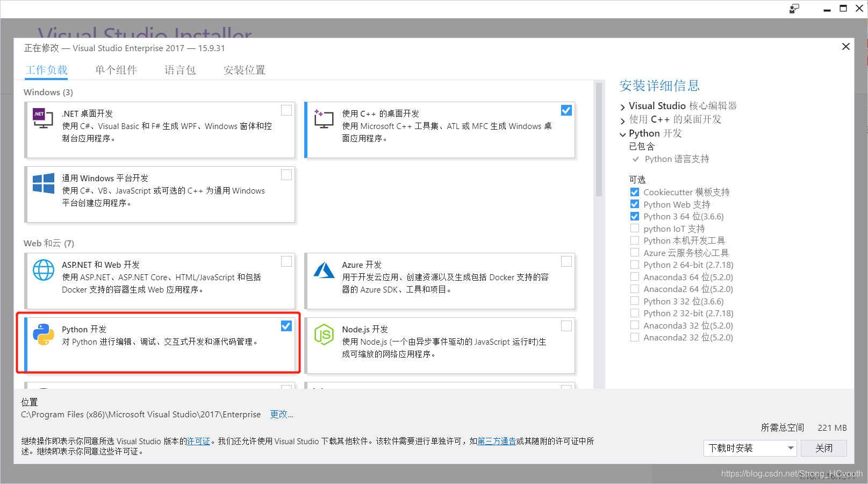The image size is (868, 484).
Task: Enable python IoT 支持 option
Action: pyautogui.click(x=635, y=229)
